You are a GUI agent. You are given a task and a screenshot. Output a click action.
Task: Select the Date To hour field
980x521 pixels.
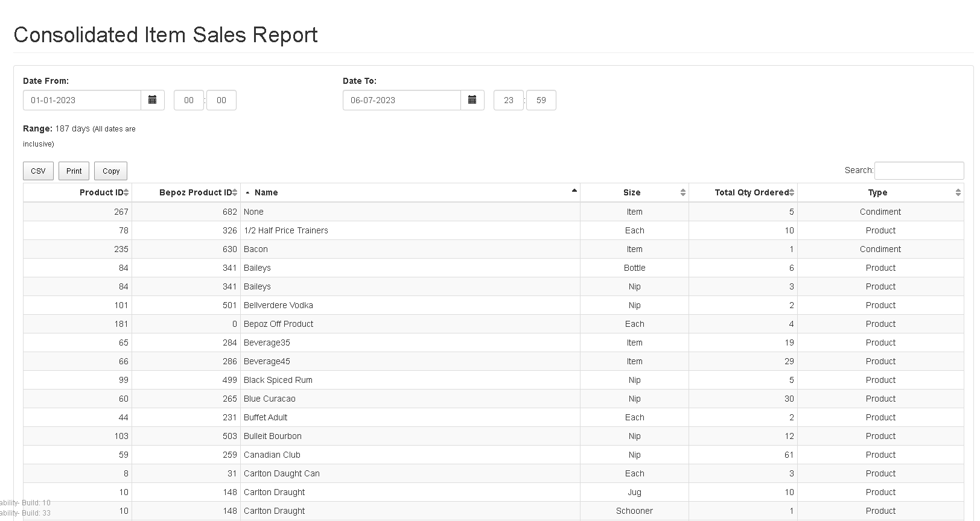coord(509,100)
